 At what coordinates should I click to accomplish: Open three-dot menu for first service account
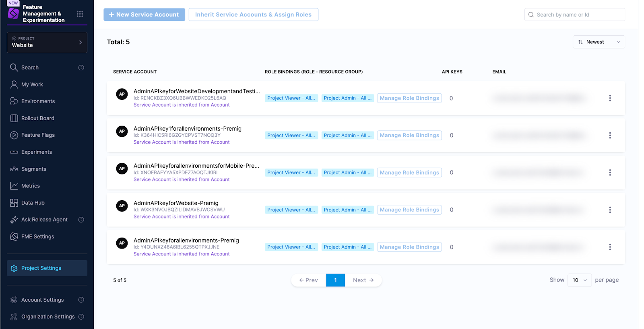pyautogui.click(x=610, y=98)
